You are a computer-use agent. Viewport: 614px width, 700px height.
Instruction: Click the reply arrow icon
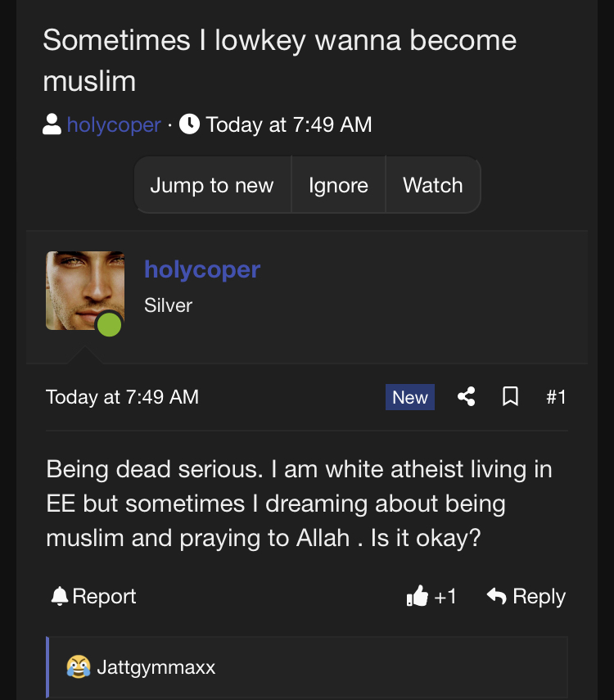[x=496, y=597]
